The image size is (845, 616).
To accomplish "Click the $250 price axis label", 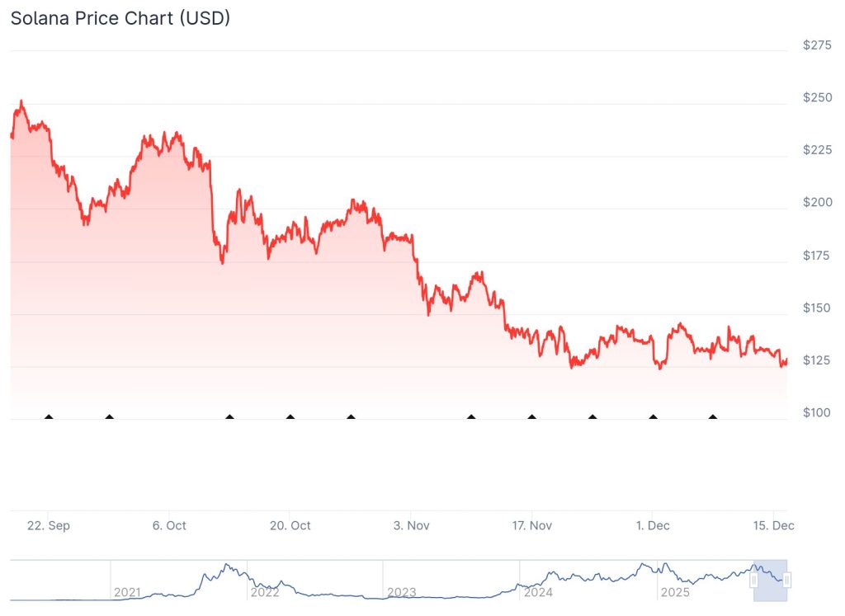I will (x=817, y=97).
